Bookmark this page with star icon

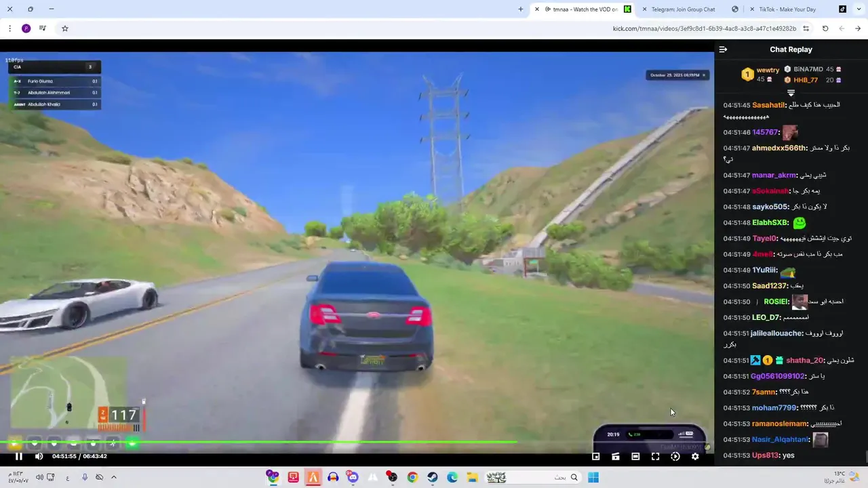click(x=65, y=28)
